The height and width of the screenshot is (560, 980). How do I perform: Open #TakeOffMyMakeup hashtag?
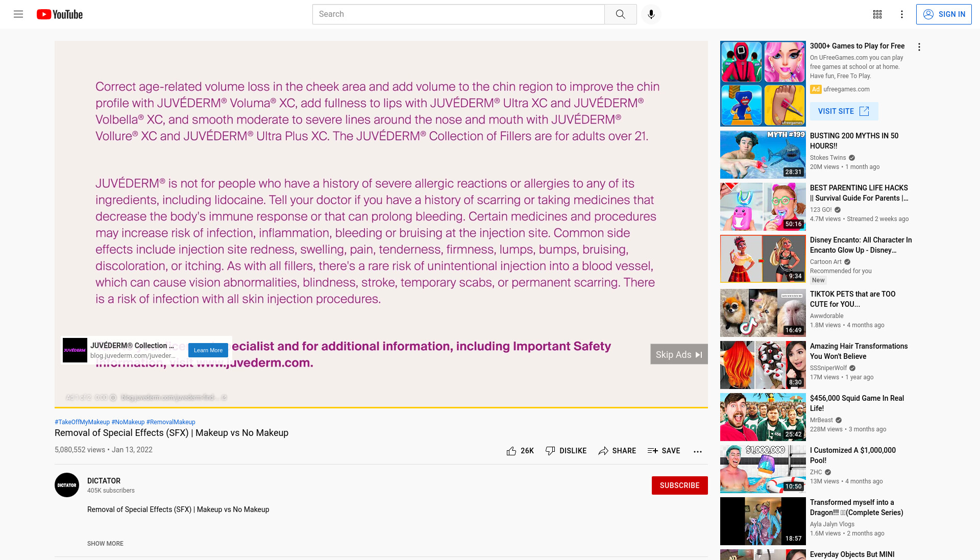(82, 422)
